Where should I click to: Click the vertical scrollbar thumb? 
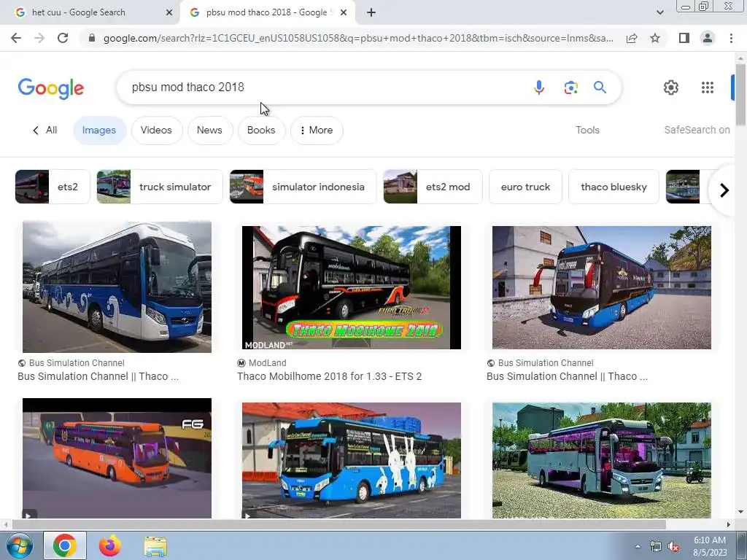click(x=740, y=94)
